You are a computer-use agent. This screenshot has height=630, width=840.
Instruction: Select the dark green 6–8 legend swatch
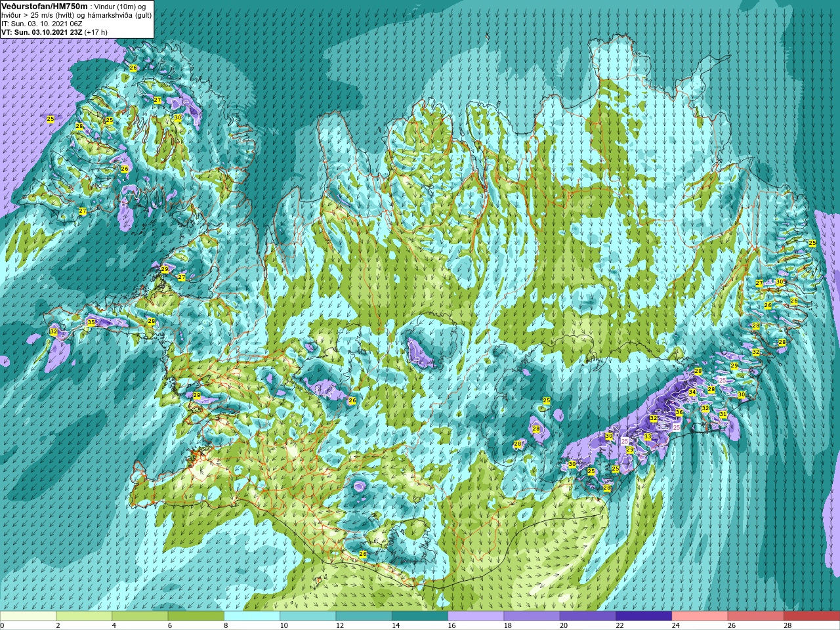coord(196,616)
